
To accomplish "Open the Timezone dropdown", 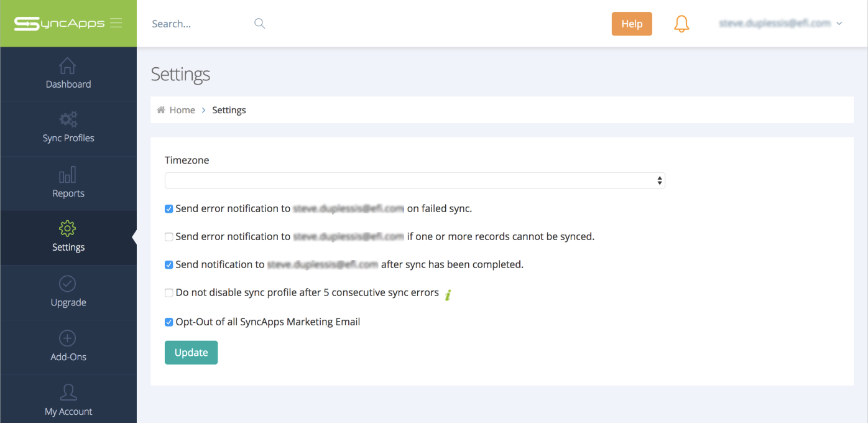I will tap(415, 180).
